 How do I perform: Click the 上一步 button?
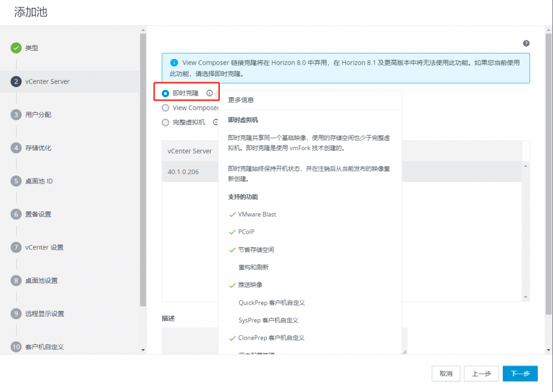point(481,374)
